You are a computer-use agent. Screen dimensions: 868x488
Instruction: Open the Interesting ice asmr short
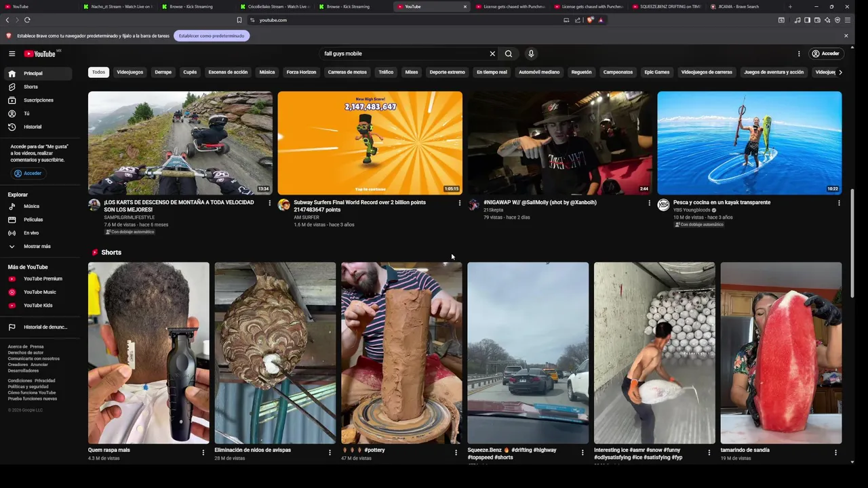(654, 353)
